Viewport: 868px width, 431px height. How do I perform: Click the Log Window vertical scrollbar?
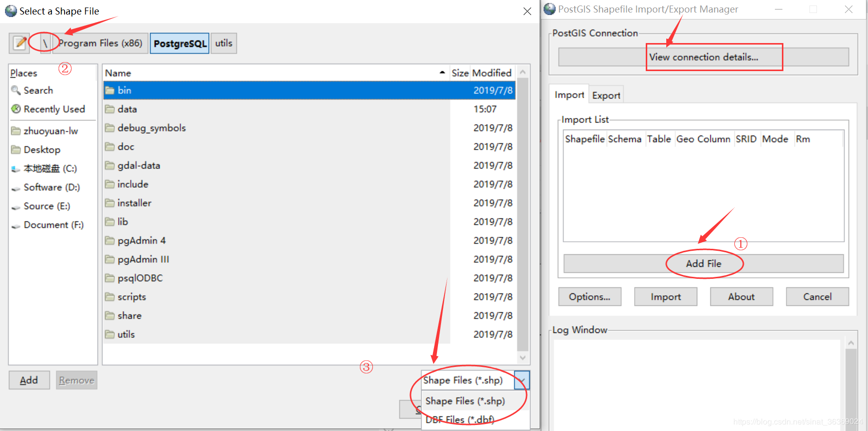851,385
